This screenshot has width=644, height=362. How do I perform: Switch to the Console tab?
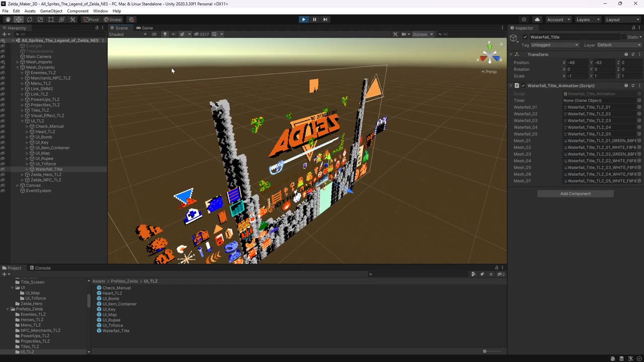pyautogui.click(x=40, y=268)
